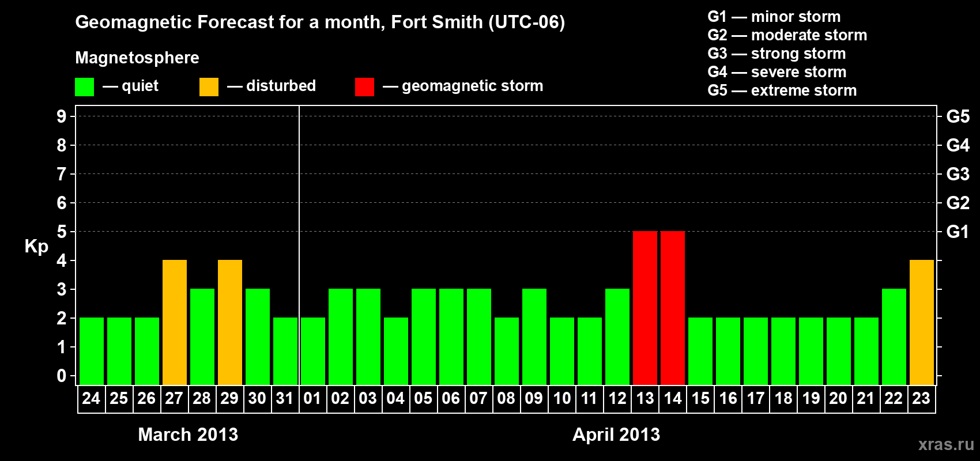Click the G1 label on right axis
Viewport: 980px width, 461px height.
tap(958, 232)
